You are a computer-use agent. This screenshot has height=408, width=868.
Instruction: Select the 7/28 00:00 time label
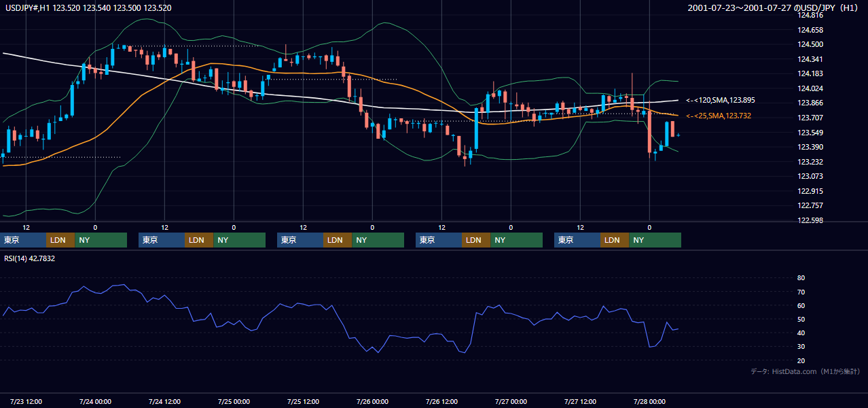tap(649, 401)
